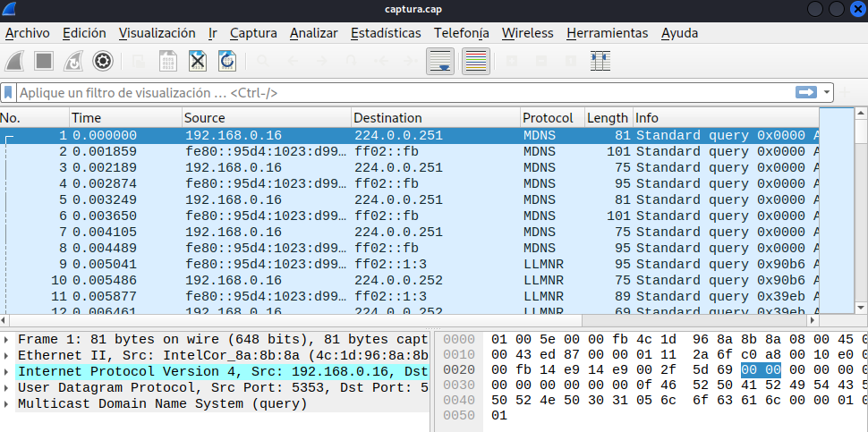Open a capture file from toolbar

pyautogui.click(x=139, y=61)
